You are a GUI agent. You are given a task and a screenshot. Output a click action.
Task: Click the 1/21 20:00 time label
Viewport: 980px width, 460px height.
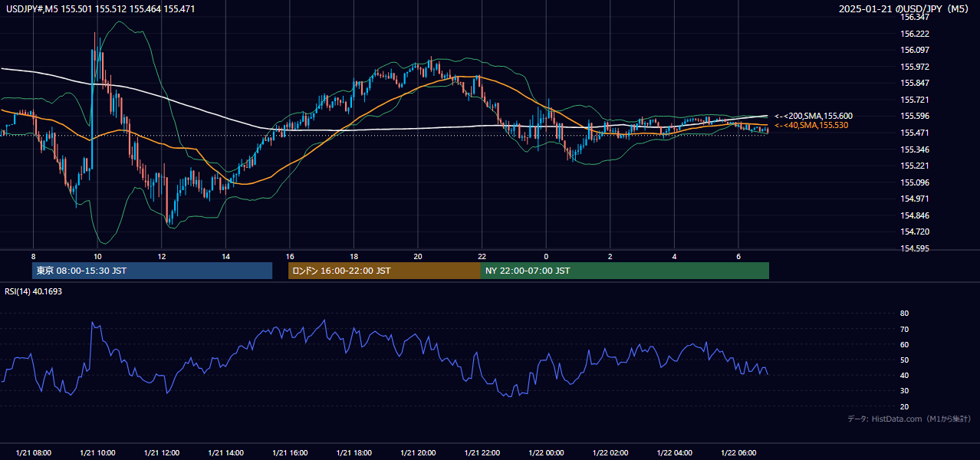point(418,453)
